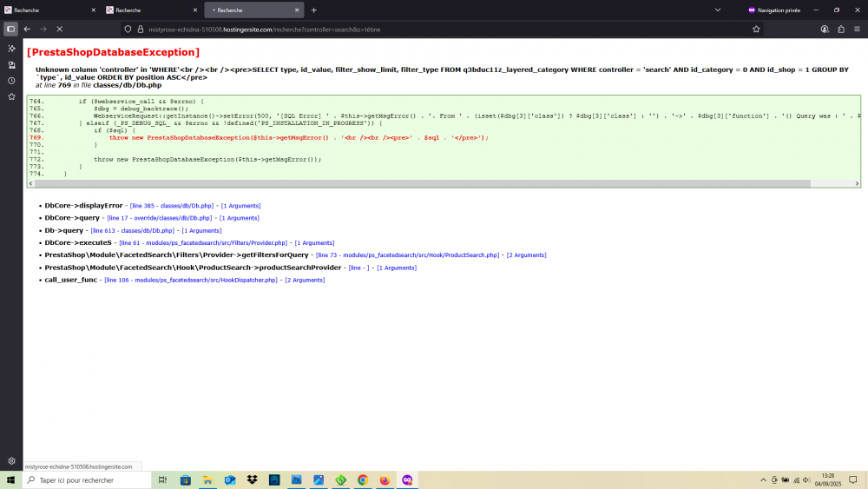This screenshot has height=489, width=868.
Task: Launch Microsoft Store from the taskbar
Action: tap(186, 480)
